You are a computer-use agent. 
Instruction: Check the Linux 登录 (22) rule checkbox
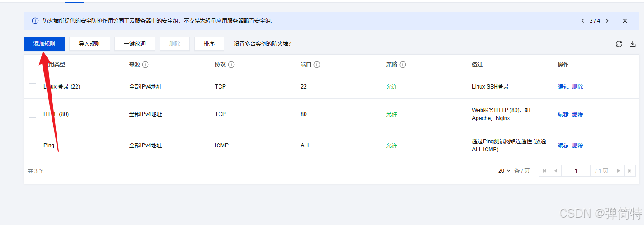[33, 87]
